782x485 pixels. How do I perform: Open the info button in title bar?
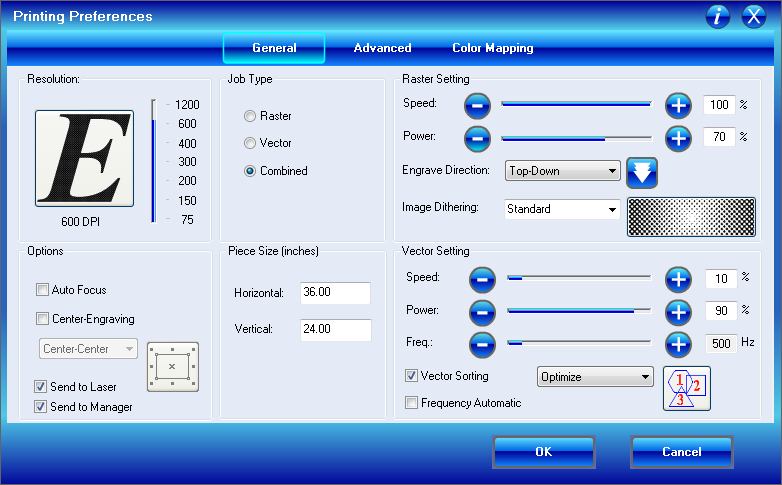(718, 16)
